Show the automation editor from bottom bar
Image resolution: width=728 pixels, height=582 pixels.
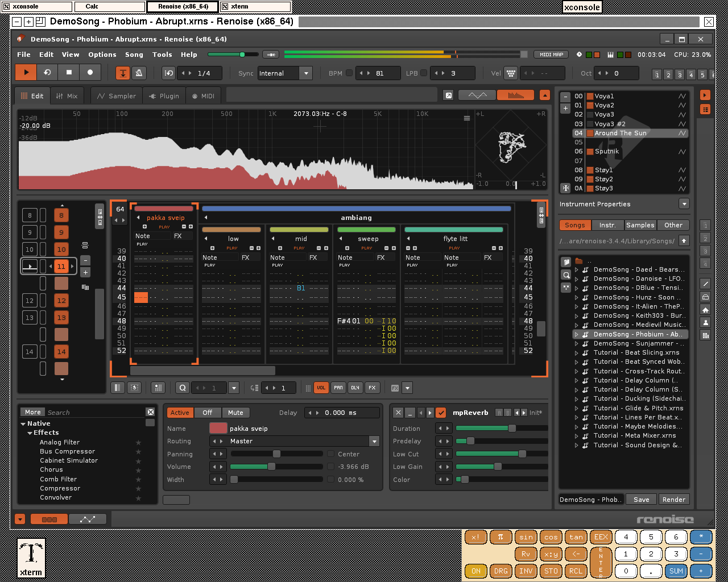click(88, 519)
